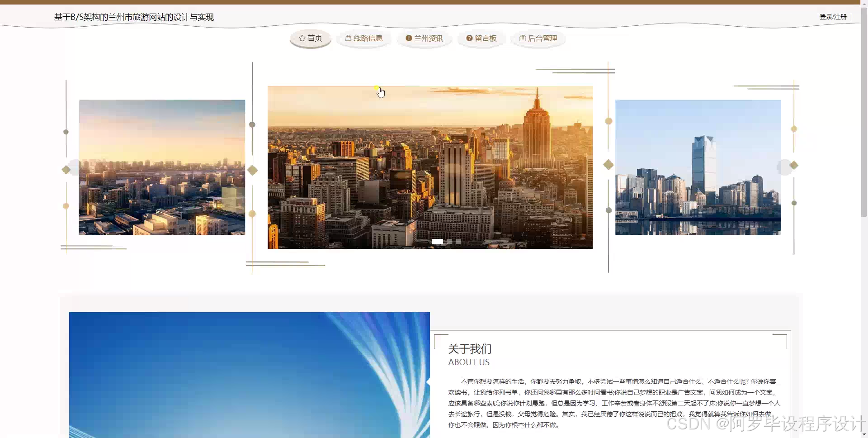This screenshot has height=438, width=868.
Task: Click the star icon beside 首页
Action: pos(302,38)
